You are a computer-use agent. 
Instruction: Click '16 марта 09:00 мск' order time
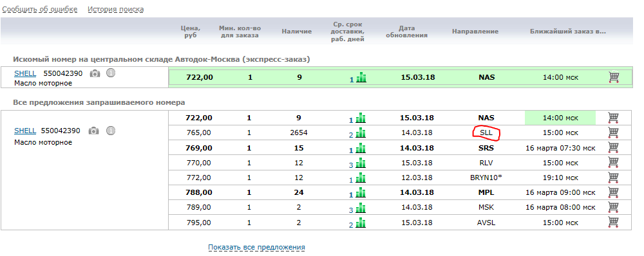(x=560, y=192)
